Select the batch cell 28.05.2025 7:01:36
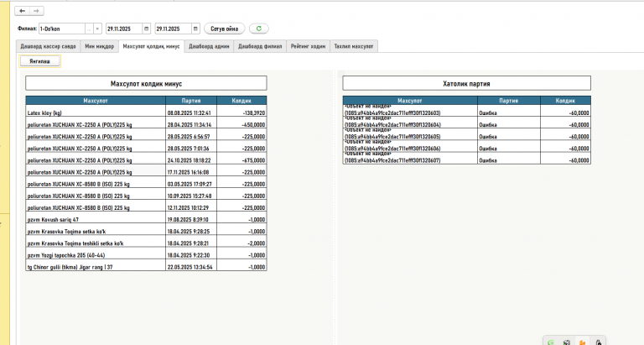The image size is (644, 345). pos(191,147)
